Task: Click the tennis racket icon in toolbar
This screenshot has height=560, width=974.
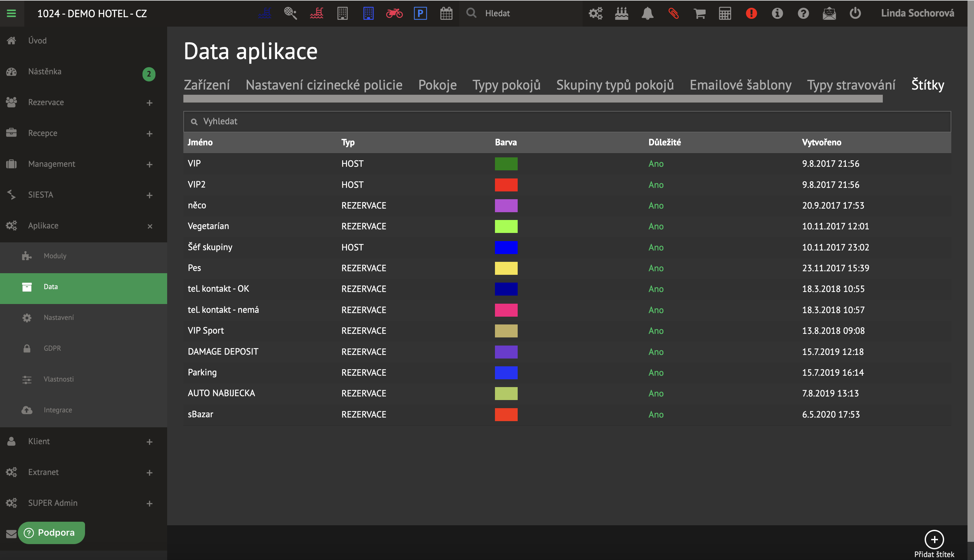Action: tap(290, 13)
